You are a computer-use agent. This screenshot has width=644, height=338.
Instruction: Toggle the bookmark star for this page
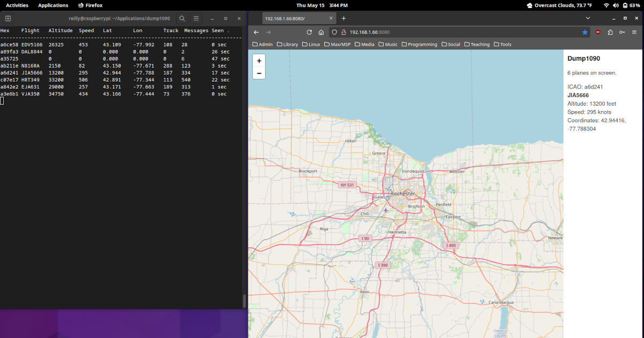(584, 32)
